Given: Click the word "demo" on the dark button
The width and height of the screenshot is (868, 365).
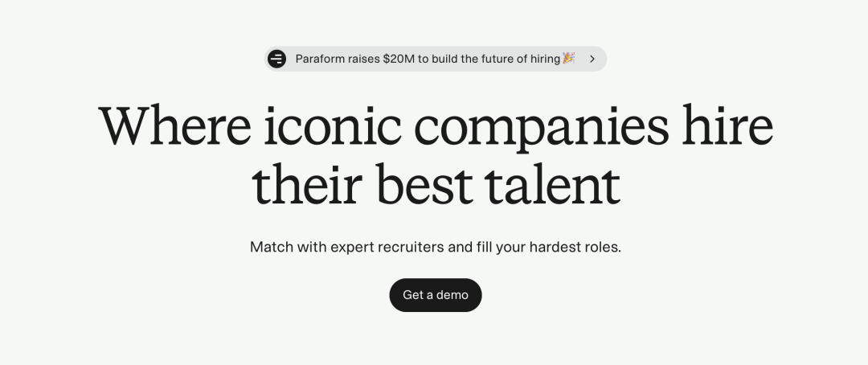Looking at the screenshot, I should pos(452,295).
